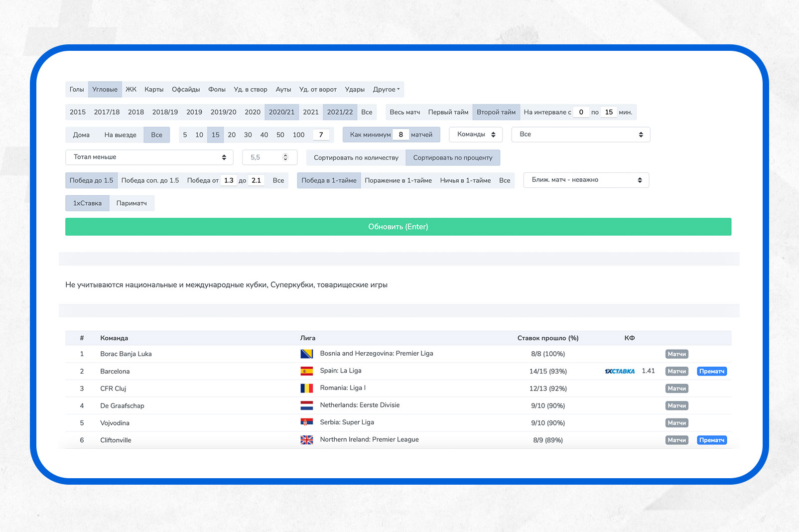Switch to the Париматч bookmaker tab
The width and height of the screenshot is (799, 532).
(132, 203)
